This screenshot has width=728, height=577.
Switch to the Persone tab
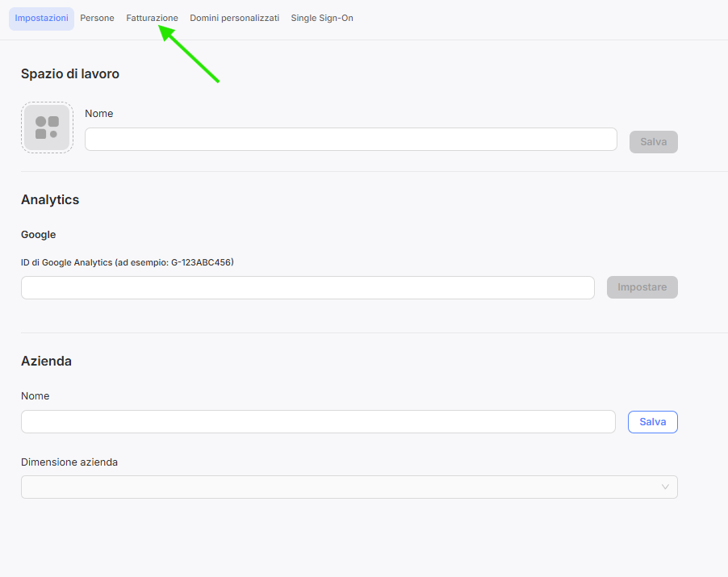97,18
